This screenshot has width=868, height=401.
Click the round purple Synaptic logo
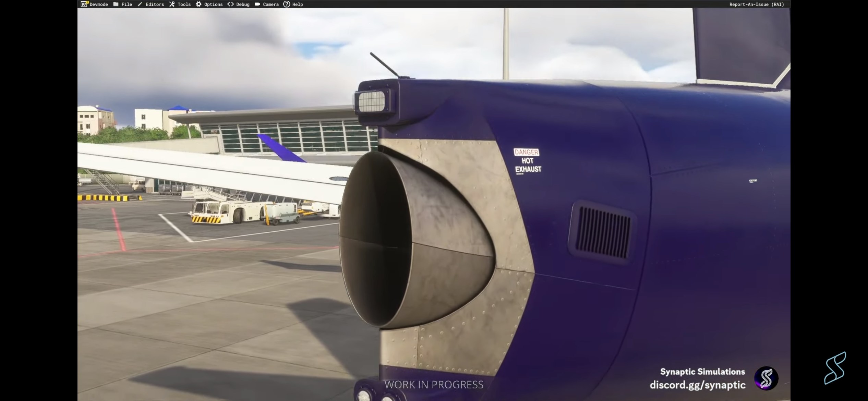tap(766, 378)
